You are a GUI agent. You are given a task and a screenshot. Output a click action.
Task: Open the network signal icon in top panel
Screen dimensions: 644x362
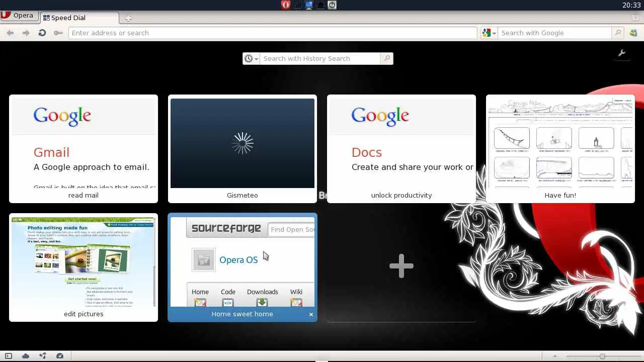coord(297,5)
